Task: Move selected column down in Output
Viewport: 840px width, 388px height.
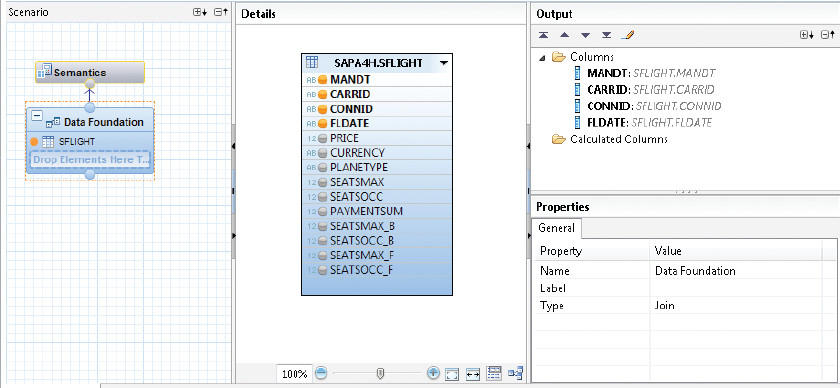Action: (x=585, y=35)
